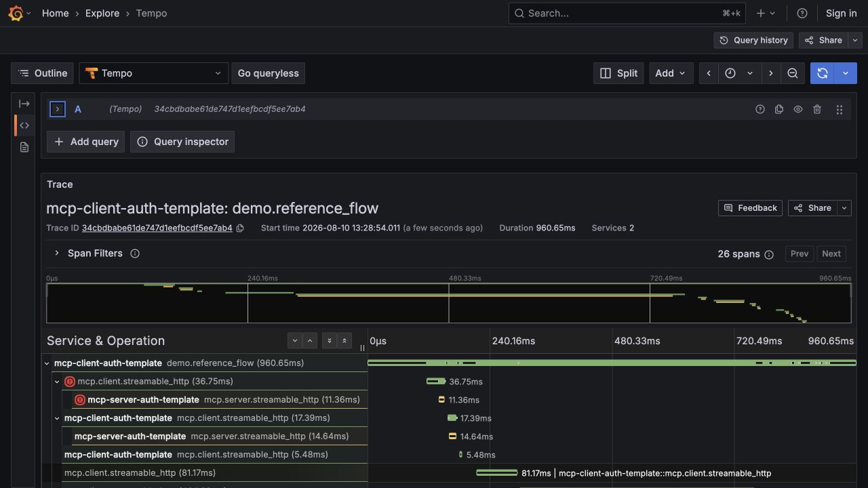Image resolution: width=868 pixels, height=488 pixels.
Task: Shift time range forward with right arrow
Action: [x=770, y=73]
